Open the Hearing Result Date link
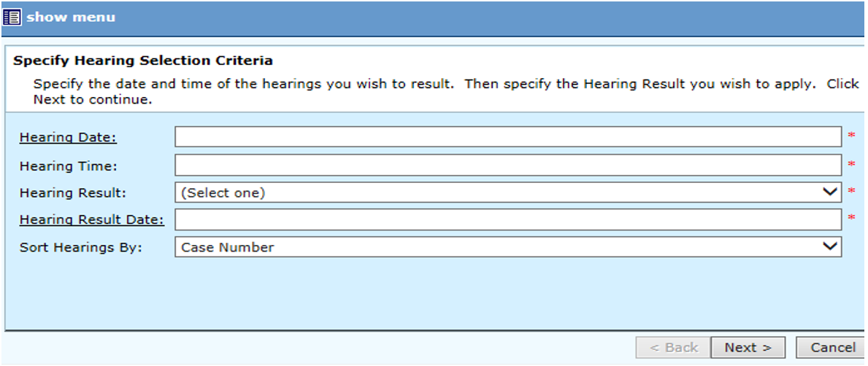The width and height of the screenshot is (868, 366). tap(92, 219)
